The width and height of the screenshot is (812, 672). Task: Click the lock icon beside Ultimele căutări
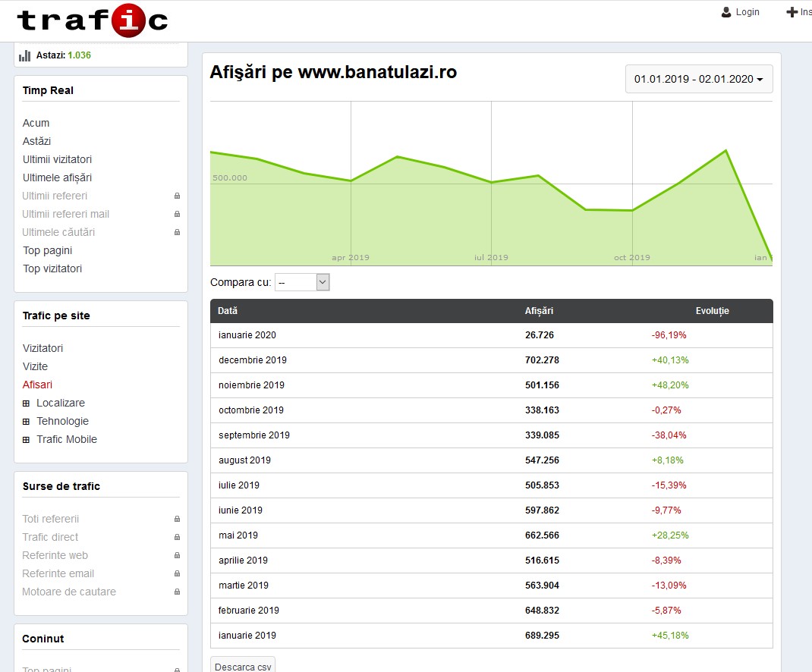[x=177, y=232]
